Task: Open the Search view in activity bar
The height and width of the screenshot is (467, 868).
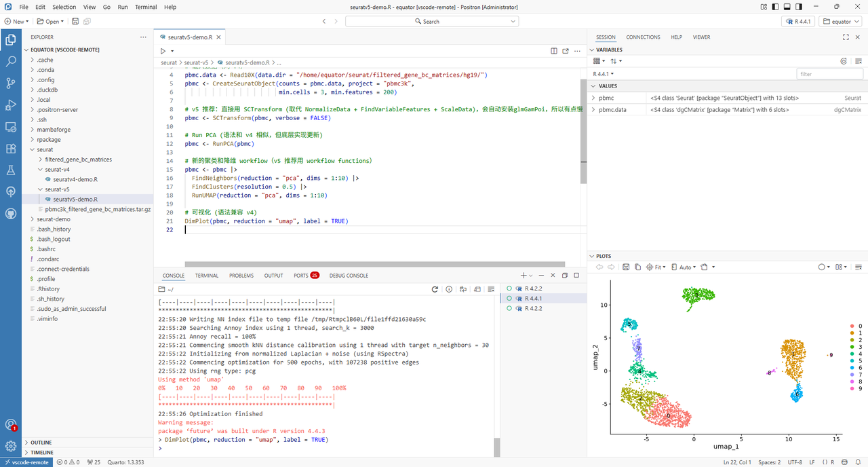Action: (11, 62)
